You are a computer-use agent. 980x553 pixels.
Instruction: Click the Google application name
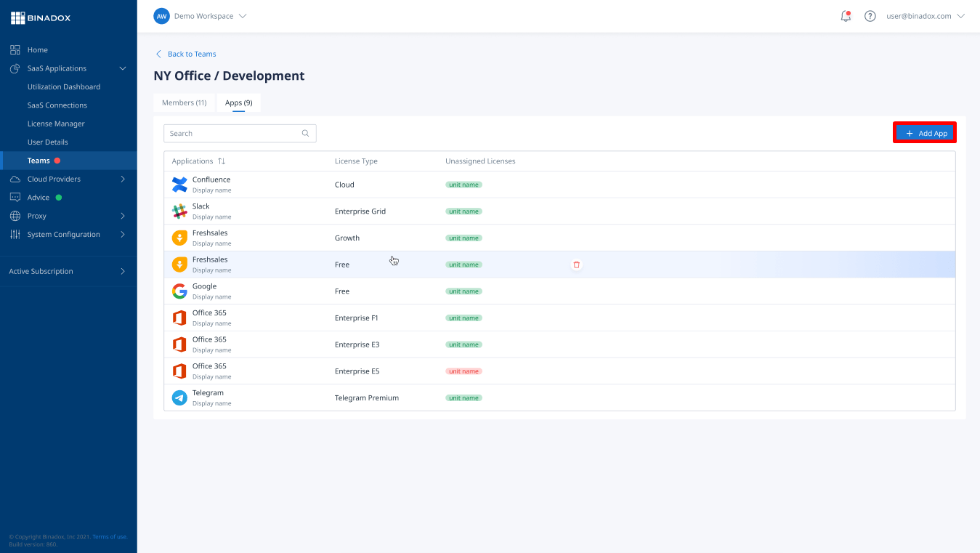tap(205, 286)
